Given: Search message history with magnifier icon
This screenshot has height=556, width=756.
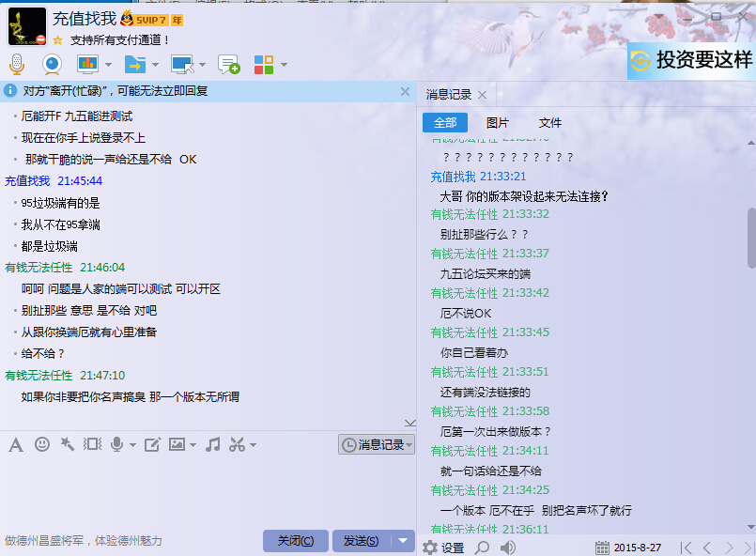Looking at the screenshot, I should coord(482,547).
